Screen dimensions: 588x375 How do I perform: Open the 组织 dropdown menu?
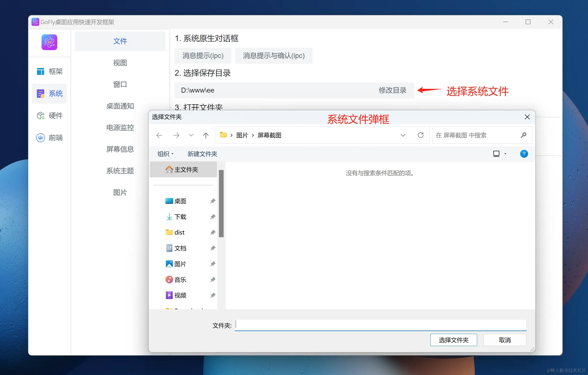tap(165, 154)
